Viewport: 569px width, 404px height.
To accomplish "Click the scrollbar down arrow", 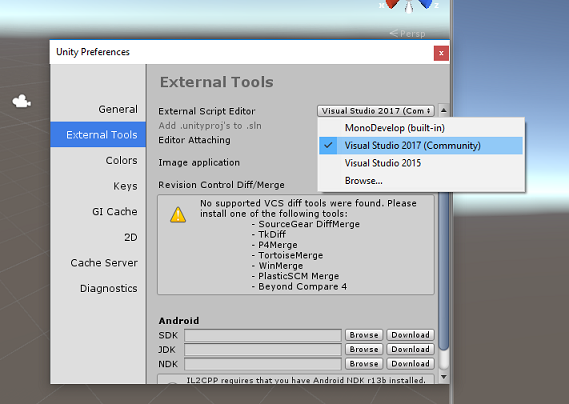I will (443, 377).
